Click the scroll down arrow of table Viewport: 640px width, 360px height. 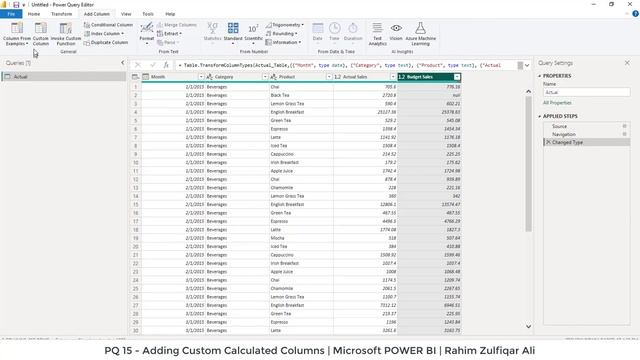pyautogui.click(x=528, y=326)
